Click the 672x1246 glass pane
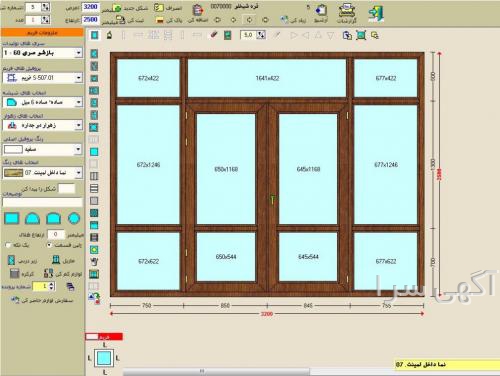 pyautogui.click(x=148, y=165)
